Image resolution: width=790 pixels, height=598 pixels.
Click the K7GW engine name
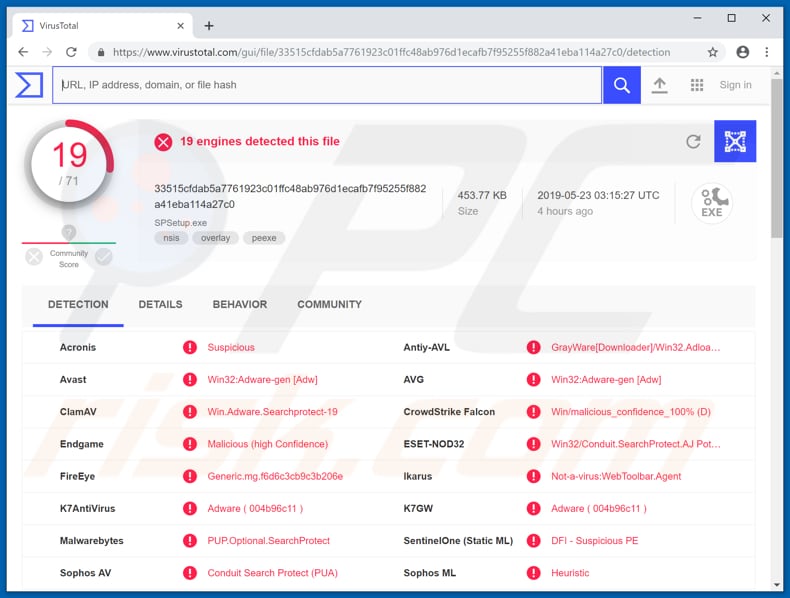418,508
